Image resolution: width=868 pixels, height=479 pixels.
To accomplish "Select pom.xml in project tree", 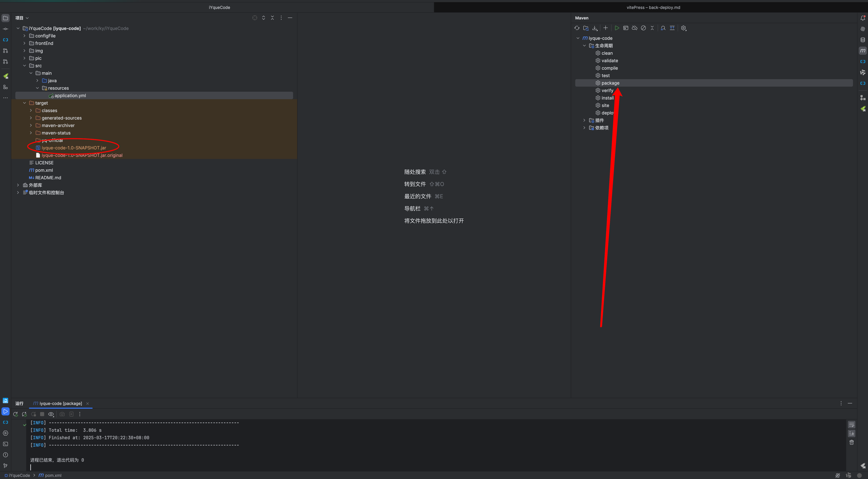I will click(x=44, y=170).
